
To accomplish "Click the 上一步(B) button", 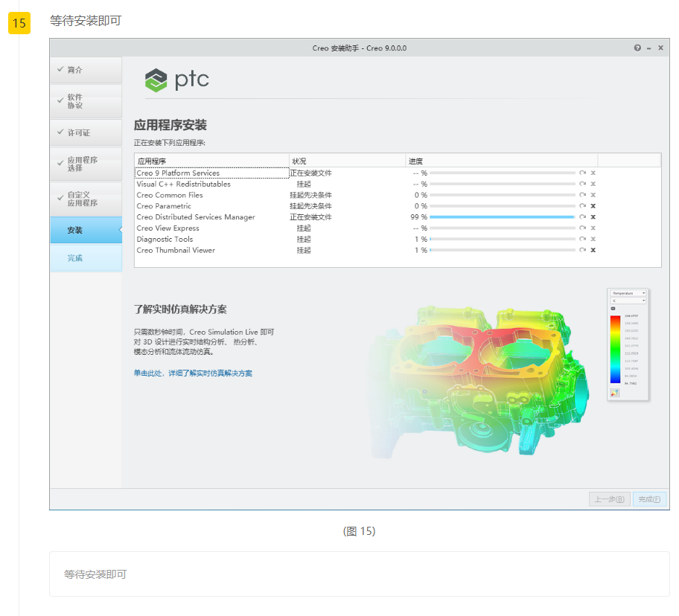I will click(x=609, y=499).
